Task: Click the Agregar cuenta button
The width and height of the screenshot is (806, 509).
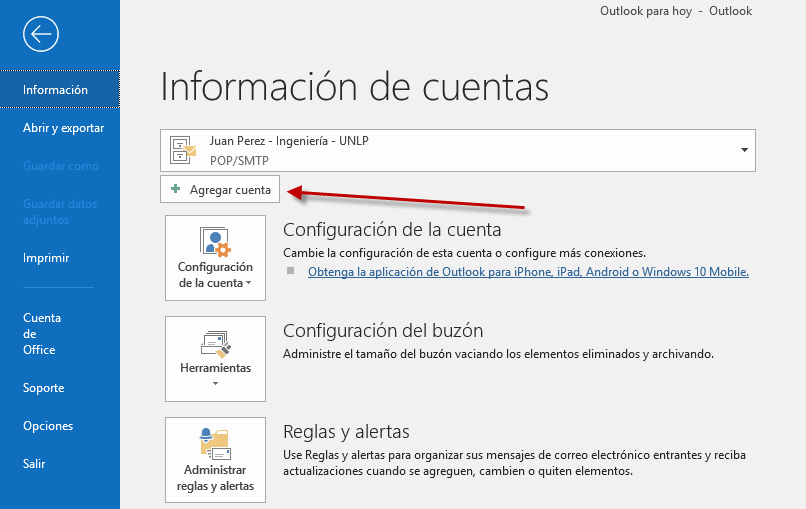Action: pyautogui.click(x=220, y=189)
